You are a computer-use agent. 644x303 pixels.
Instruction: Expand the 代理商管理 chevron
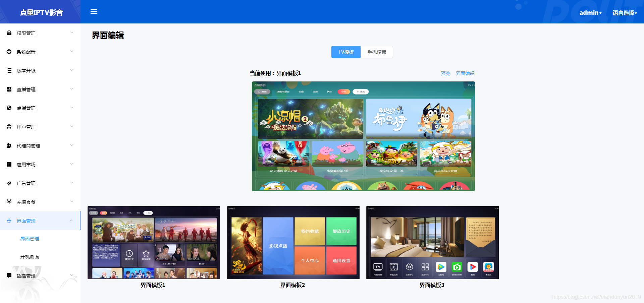coord(71,145)
